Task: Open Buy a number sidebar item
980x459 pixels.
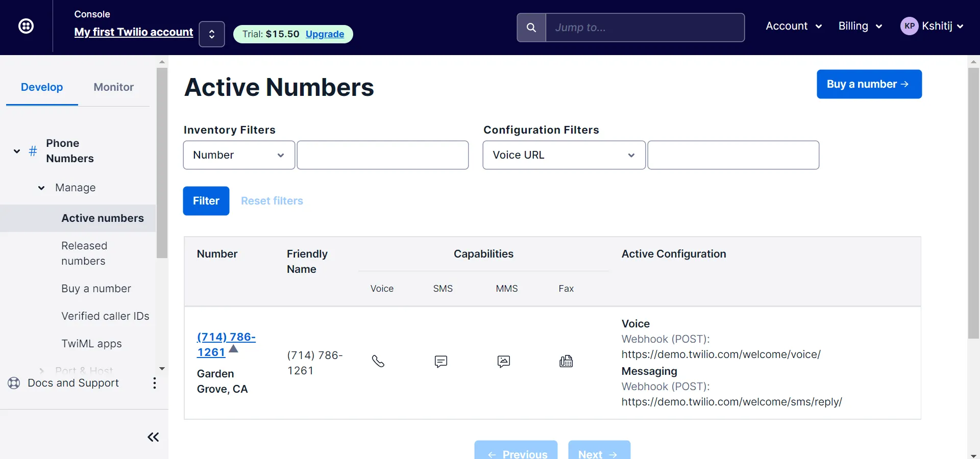Action: point(96,289)
